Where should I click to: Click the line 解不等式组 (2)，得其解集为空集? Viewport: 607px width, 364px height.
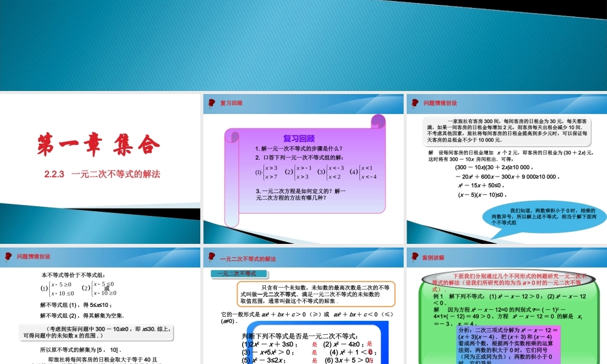click(82, 315)
